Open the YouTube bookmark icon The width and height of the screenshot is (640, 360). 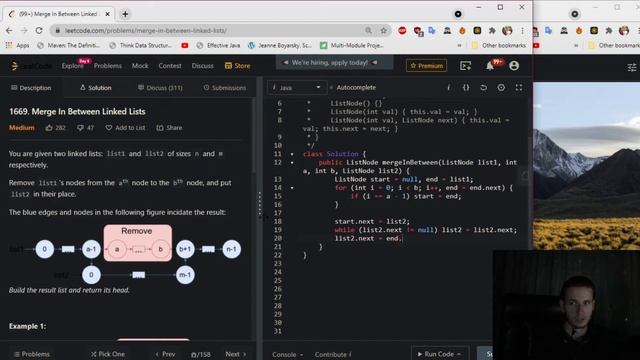click(184, 45)
